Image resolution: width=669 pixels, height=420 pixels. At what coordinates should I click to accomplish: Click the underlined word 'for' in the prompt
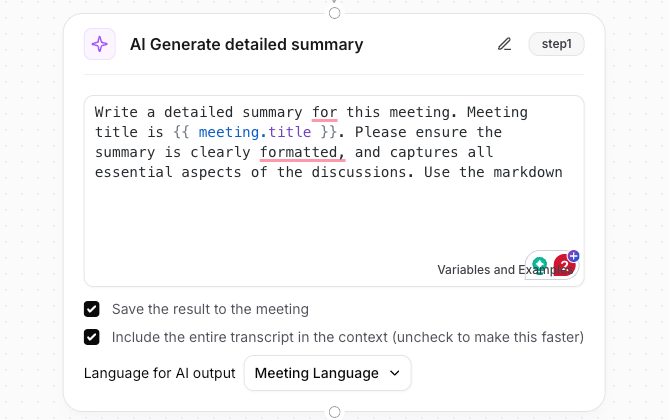point(324,112)
